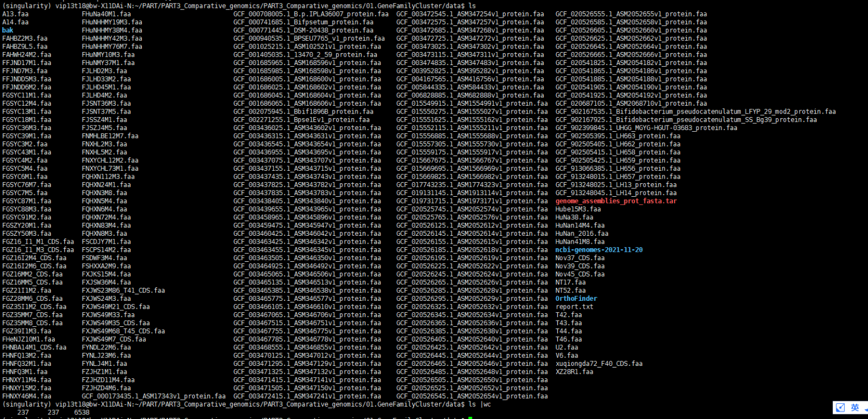Viewport: 868px width, 419px height.
Task: Toggle the 英 English input mode
Action: point(855,408)
